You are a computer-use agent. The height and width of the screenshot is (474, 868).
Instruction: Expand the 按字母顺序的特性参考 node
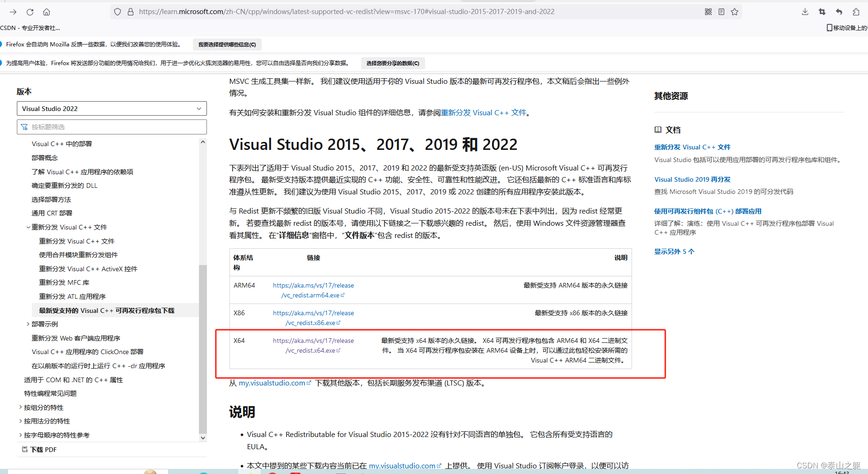pos(21,435)
